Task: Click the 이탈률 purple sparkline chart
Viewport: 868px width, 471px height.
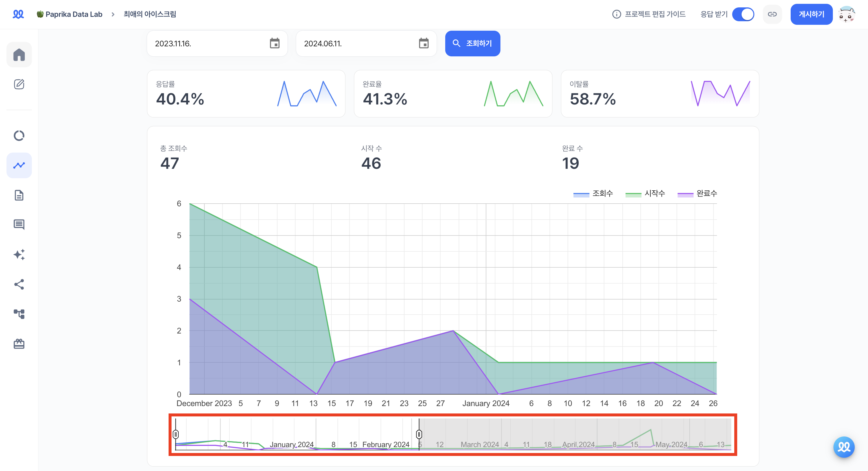Action: pos(720,94)
